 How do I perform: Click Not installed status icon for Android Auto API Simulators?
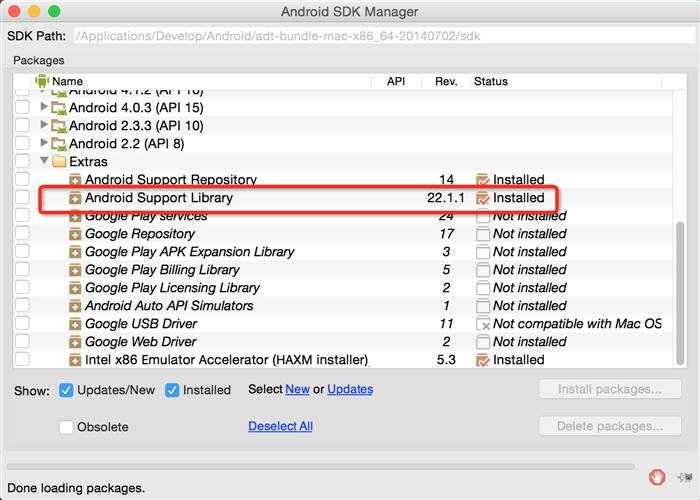tap(483, 306)
